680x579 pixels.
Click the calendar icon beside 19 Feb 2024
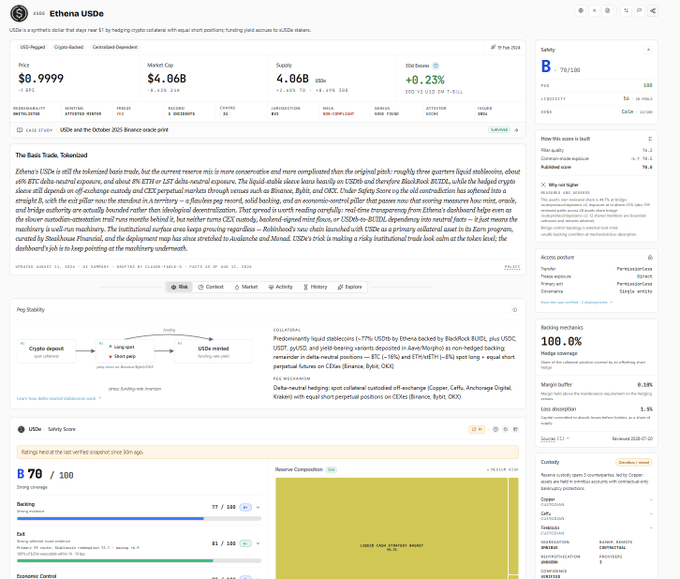(x=493, y=47)
